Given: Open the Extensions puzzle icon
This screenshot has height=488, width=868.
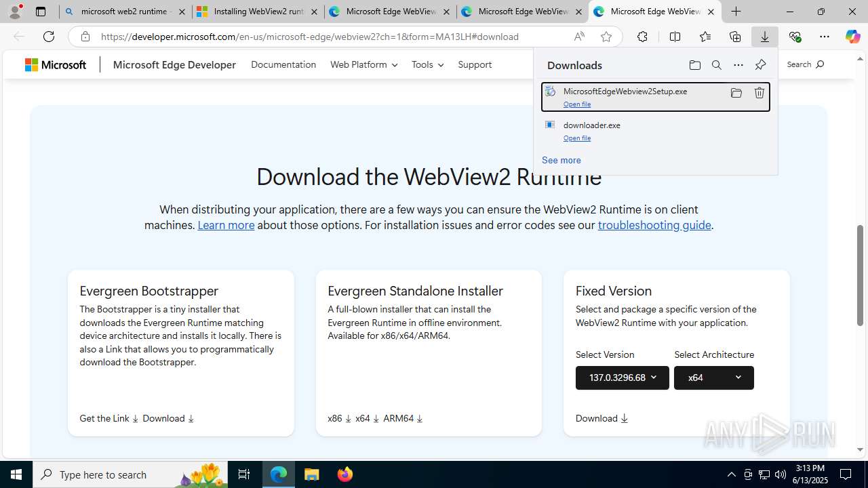Looking at the screenshot, I should pyautogui.click(x=642, y=37).
